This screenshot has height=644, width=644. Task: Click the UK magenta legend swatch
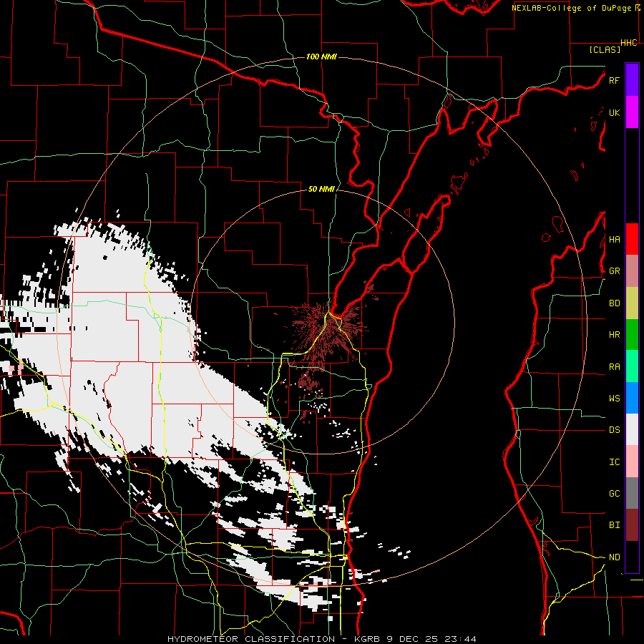click(632, 112)
